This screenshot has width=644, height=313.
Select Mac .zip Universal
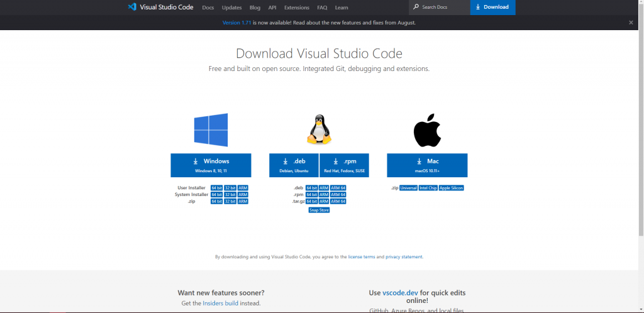409,188
